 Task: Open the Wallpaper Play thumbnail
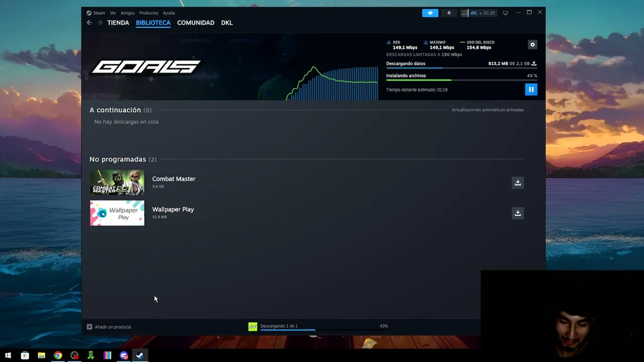pos(117,213)
